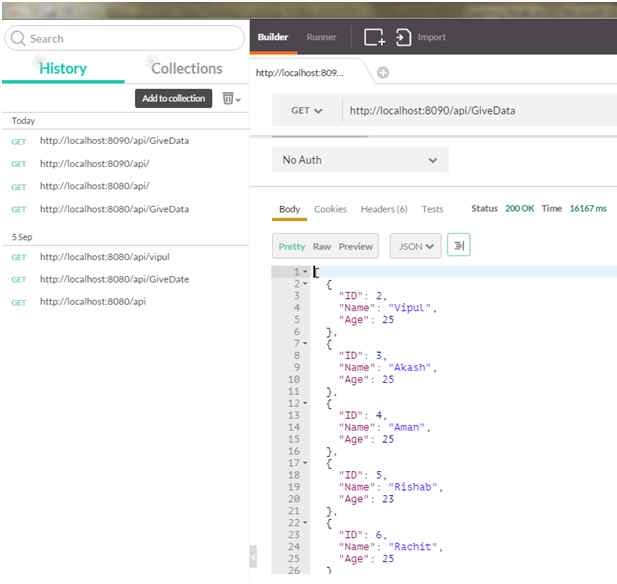This screenshot has height=584, width=617.
Task: Switch response view to Preview
Action: coord(355,246)
